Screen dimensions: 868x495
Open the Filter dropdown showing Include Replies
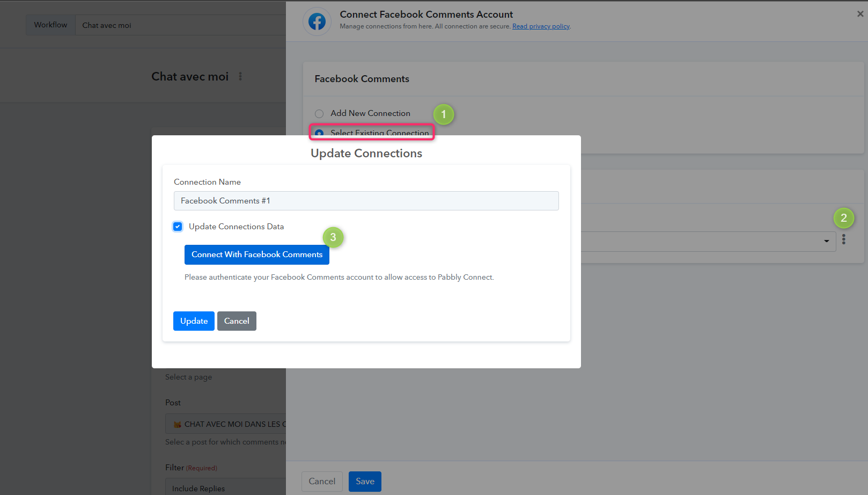225,487
